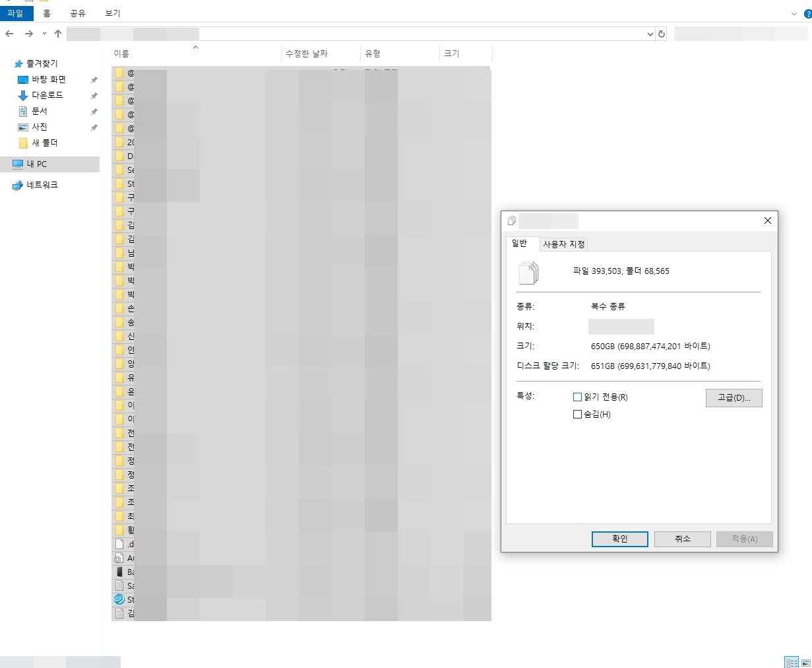The height and width of the screenshot is (668, 812).
Task: Select the text file starting 'Sa'
Action: pos(119,585)
